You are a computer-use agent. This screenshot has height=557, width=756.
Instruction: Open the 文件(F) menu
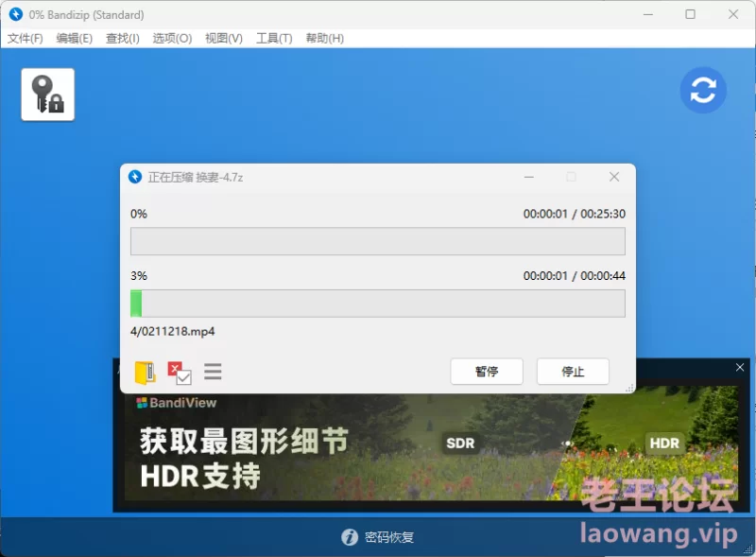tap(26, 39)
